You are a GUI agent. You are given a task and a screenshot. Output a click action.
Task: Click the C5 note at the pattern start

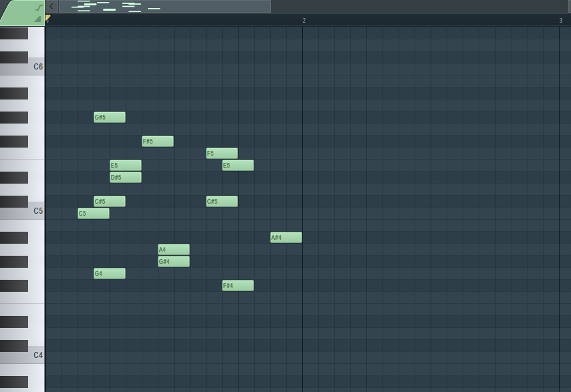tap(92, 213)
